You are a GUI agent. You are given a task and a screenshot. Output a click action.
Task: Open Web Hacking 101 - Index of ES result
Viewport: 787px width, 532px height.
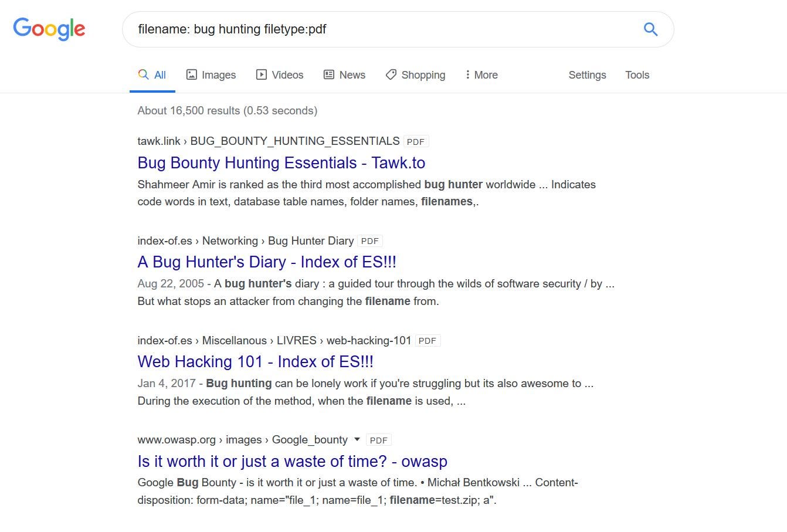[x=255, y=361]
